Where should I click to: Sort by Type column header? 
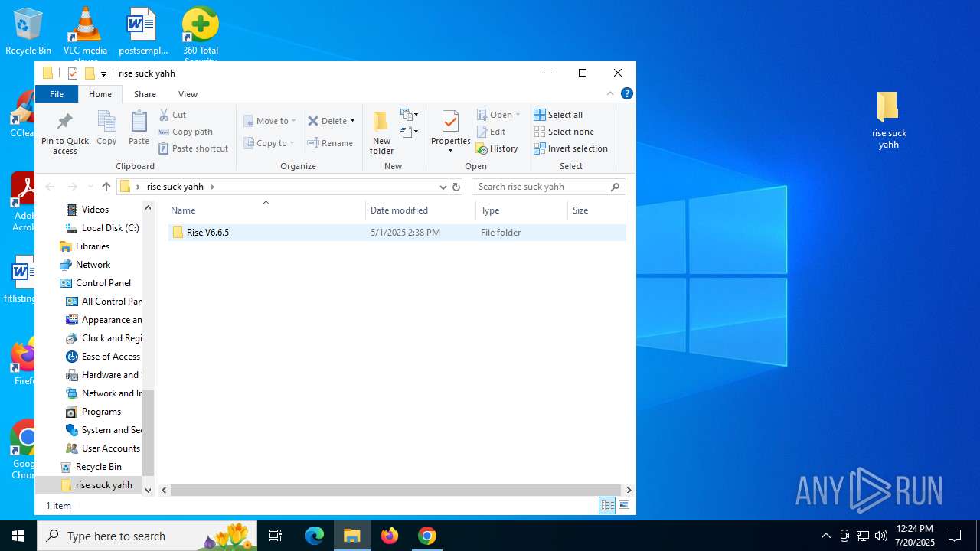[x=521, y=210]
